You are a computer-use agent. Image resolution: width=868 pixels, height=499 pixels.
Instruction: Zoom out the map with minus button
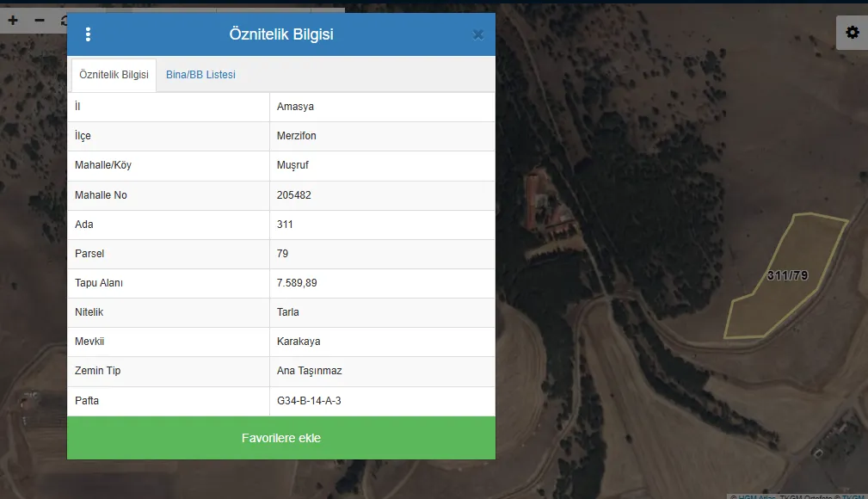(x=40, y=20)
